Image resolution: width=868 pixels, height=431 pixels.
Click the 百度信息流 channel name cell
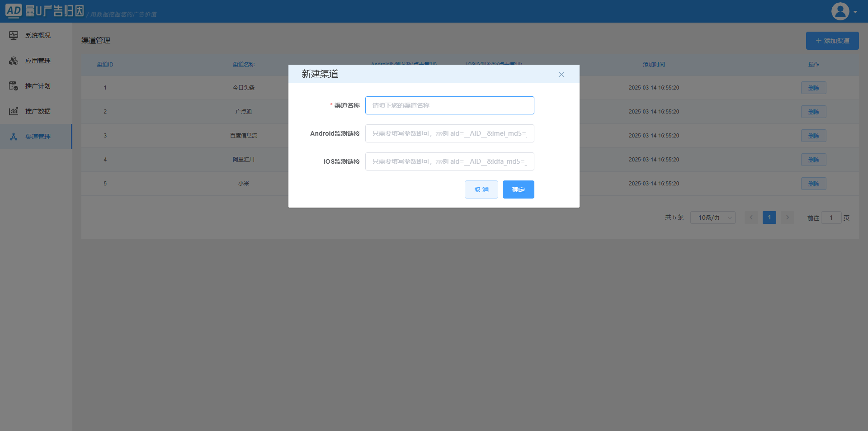point(244,136)
